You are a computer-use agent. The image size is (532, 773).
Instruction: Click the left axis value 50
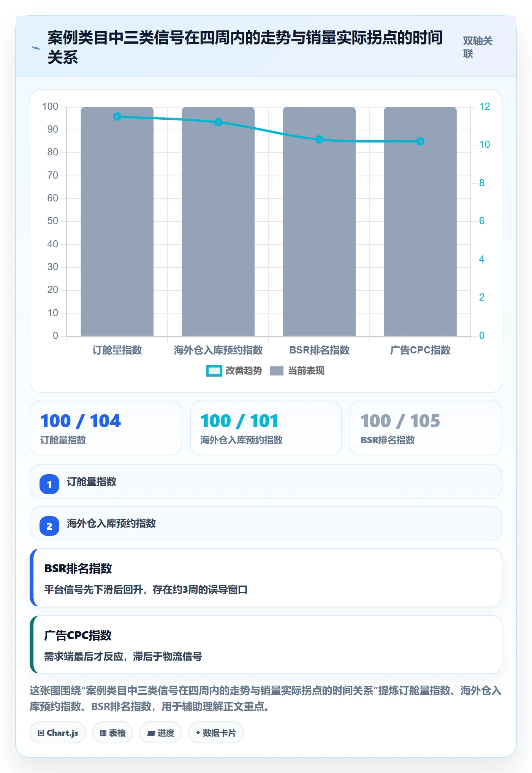pyautogui.click(x=53, y=221)
